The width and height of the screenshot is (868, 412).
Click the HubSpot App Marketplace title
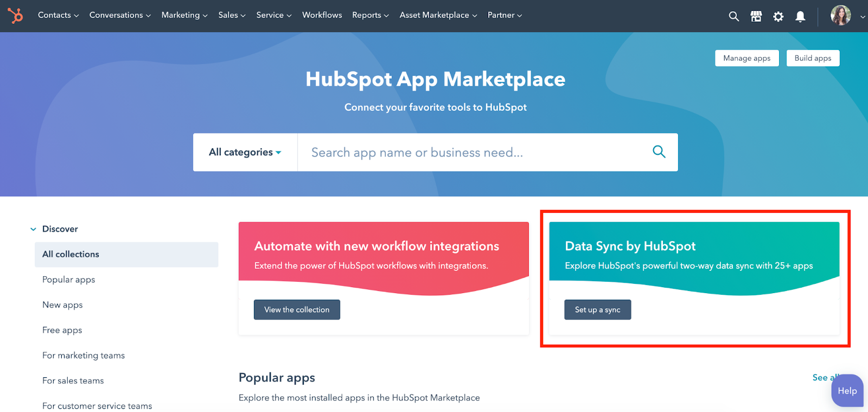(435, 79)
